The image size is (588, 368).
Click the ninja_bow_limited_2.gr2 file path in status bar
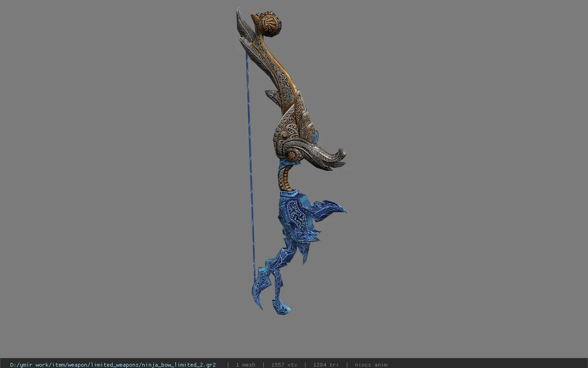[x=113, y=365]
